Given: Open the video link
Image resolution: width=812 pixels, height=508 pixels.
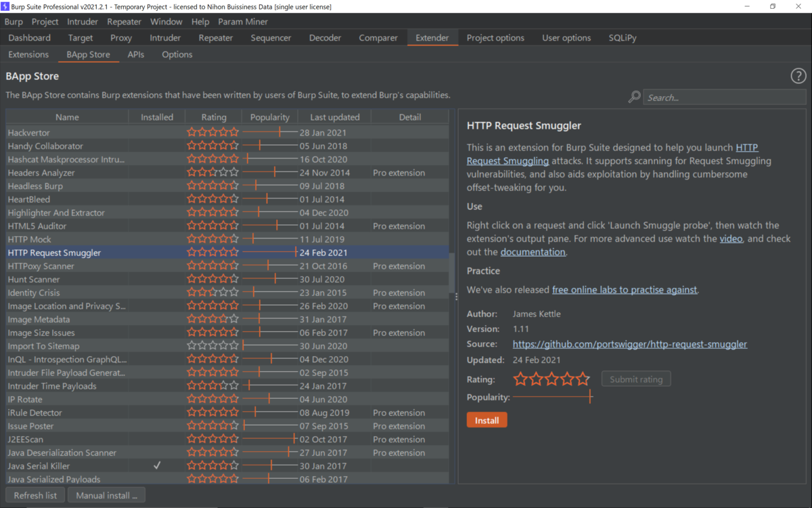Looking at the screenshot, I should 731,238.
